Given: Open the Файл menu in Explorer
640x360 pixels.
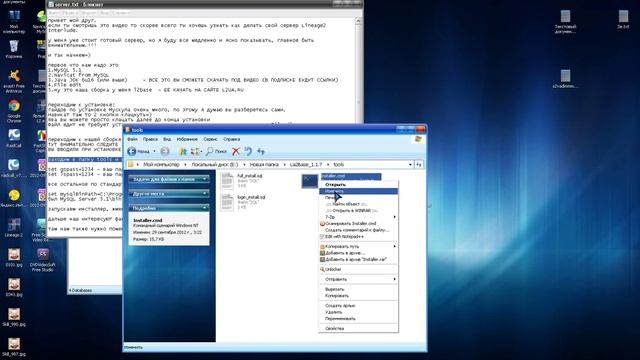Looking at the screenshot, I should tap(132, 139).
